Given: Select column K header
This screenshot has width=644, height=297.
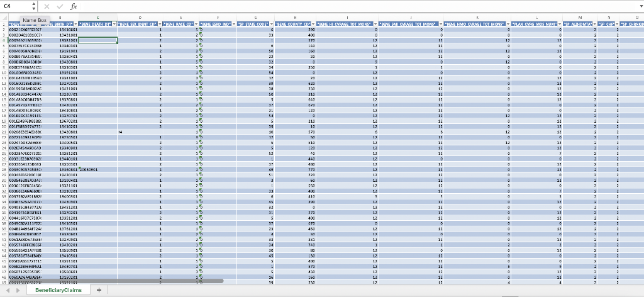Looking at the screenshot, I should [477, 18].
